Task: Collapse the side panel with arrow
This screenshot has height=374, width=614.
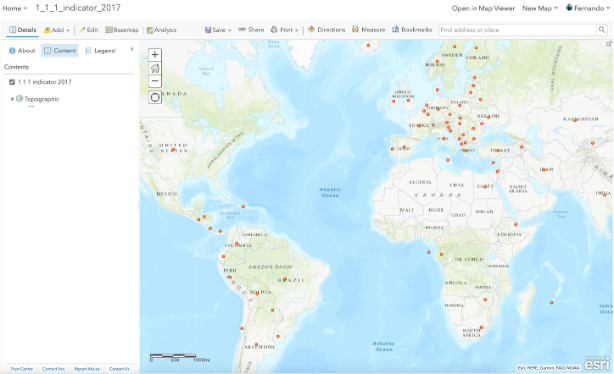Action: coord(132,49)
